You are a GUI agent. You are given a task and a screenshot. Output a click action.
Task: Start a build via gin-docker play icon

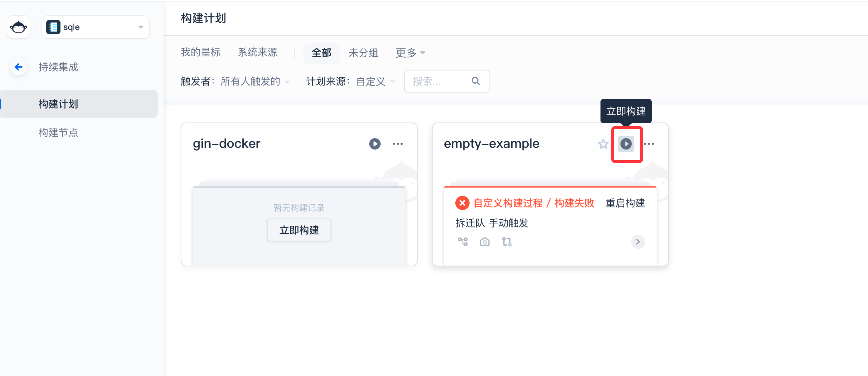[x=375, y=144]
